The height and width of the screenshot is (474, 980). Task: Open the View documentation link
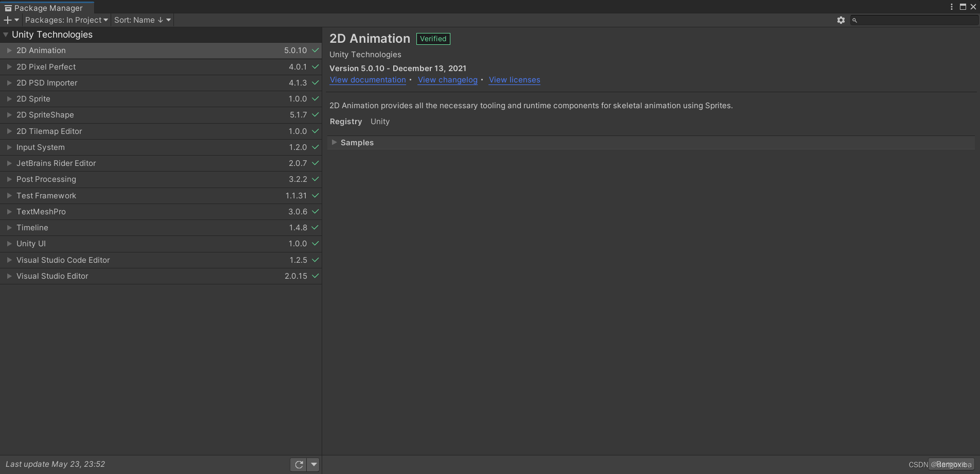coord(367,80)
